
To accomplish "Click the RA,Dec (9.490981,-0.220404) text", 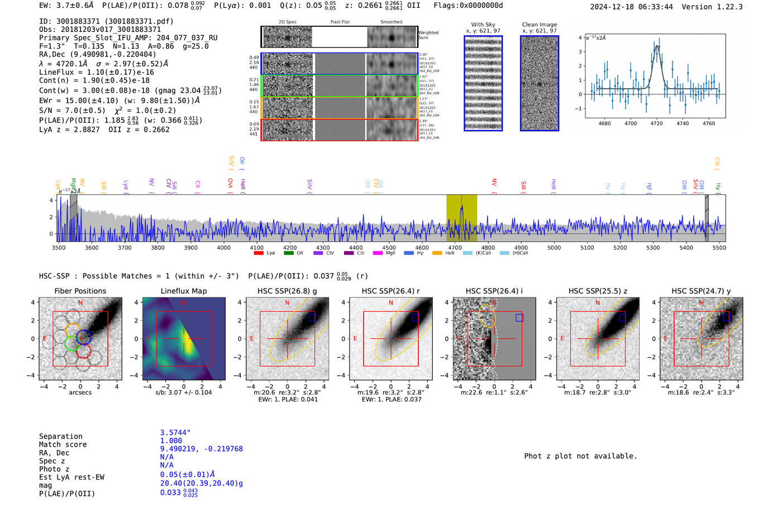I will point(98,55).
